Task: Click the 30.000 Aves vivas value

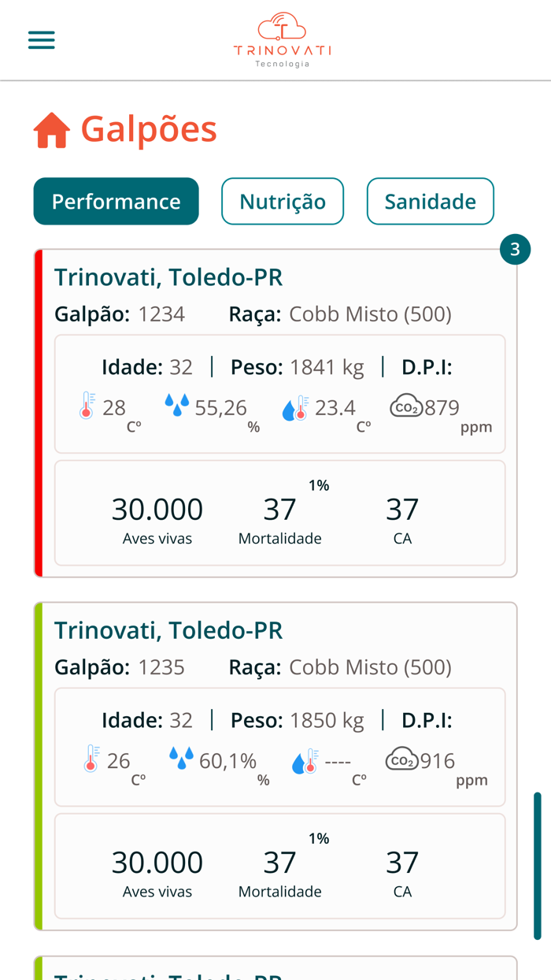Action: (x=157, y=512)
